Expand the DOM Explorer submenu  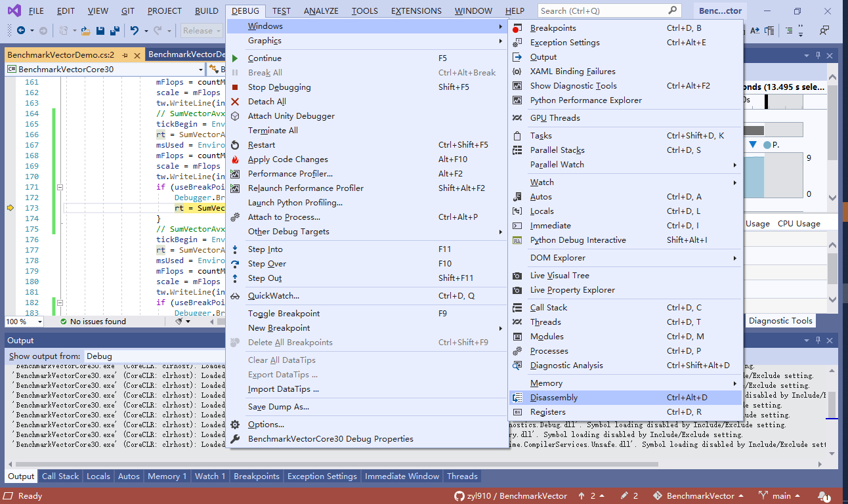click(625, 258)
